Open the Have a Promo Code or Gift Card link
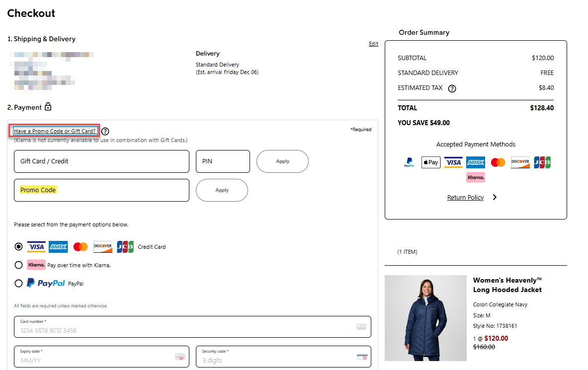The image size is (588, 370). click(x=54, y=131)
